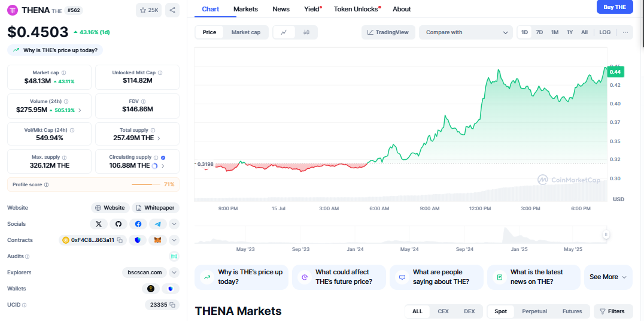644x321 pixels.
Task: Expand more Socials links
Action: (174, 224)
